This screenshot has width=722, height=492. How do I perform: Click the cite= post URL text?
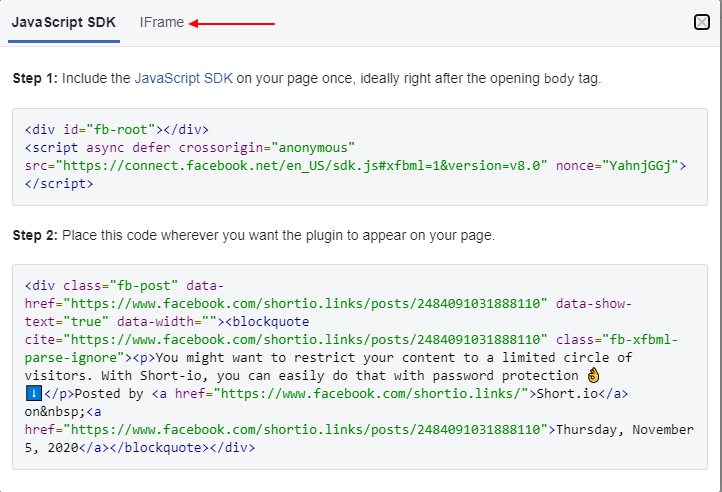tap(304, 340)
